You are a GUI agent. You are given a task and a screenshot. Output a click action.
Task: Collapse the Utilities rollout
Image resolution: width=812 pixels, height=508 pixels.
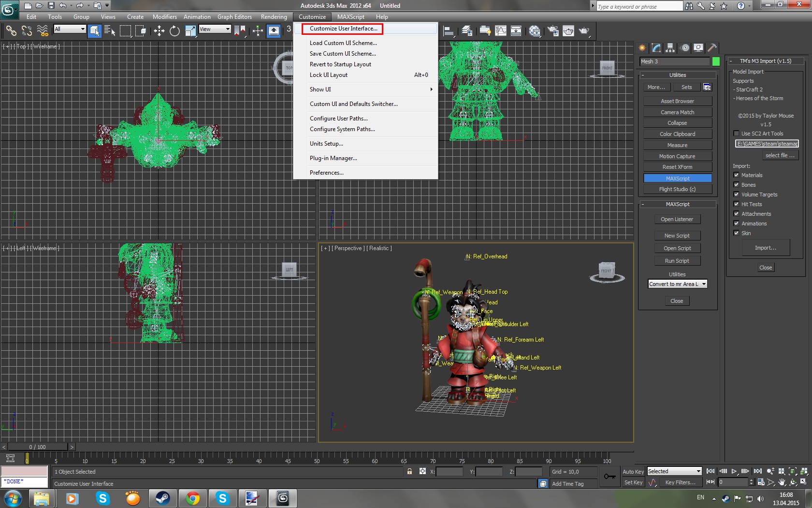(678, 75)
